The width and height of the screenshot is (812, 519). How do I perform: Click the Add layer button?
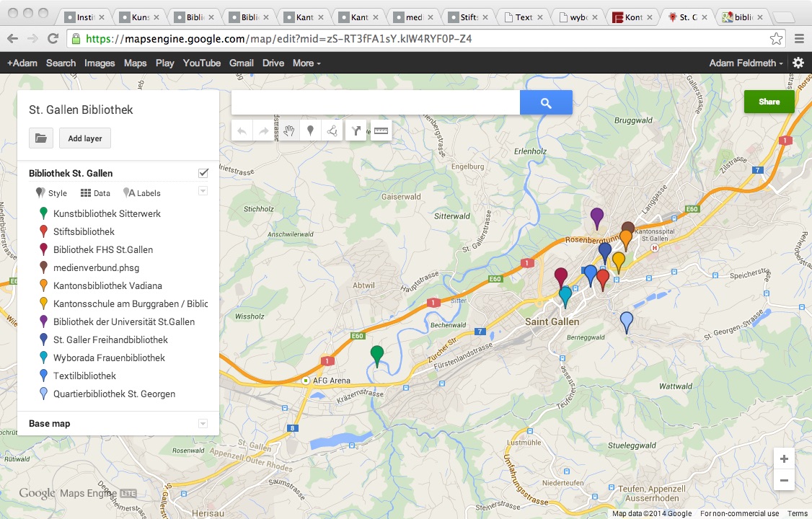85,138
